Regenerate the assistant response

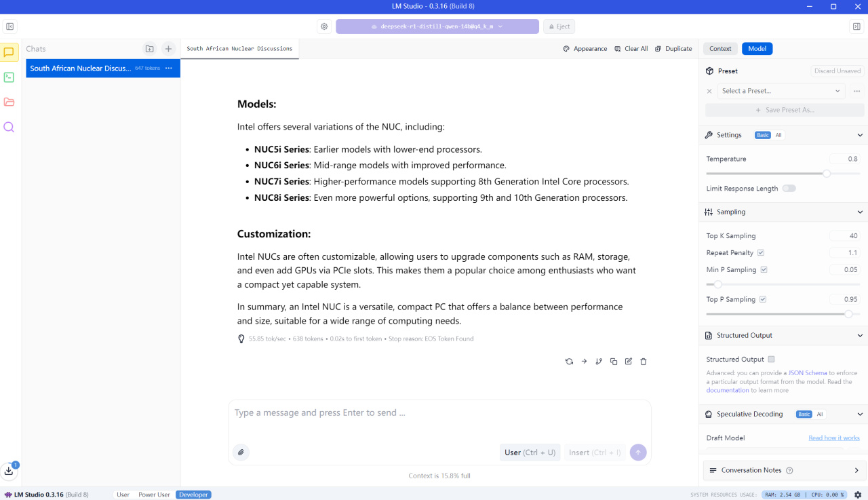point(569,362)
